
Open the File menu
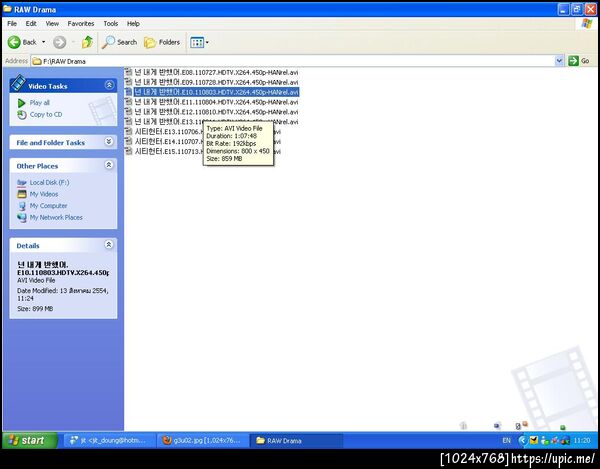click(12, 23)
